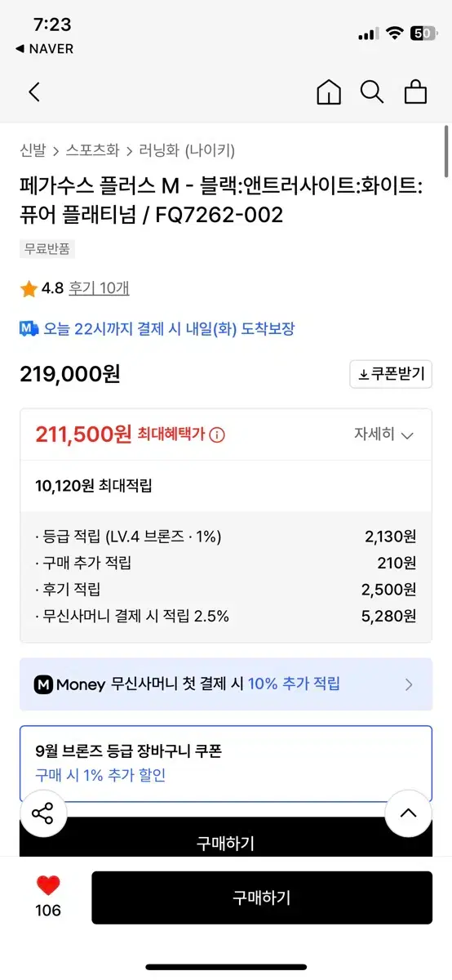452x980 pixels.
Task: Download coupon with 쿠폰받기 button
Action: 391,375
